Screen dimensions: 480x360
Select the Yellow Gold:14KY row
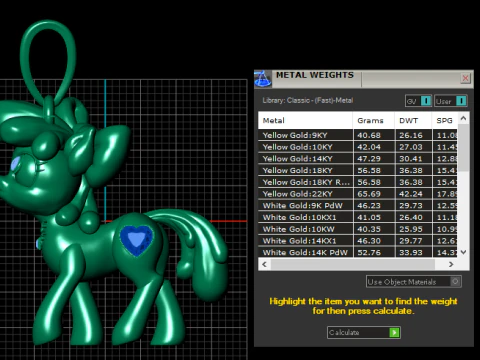click(x=358, y=159)
